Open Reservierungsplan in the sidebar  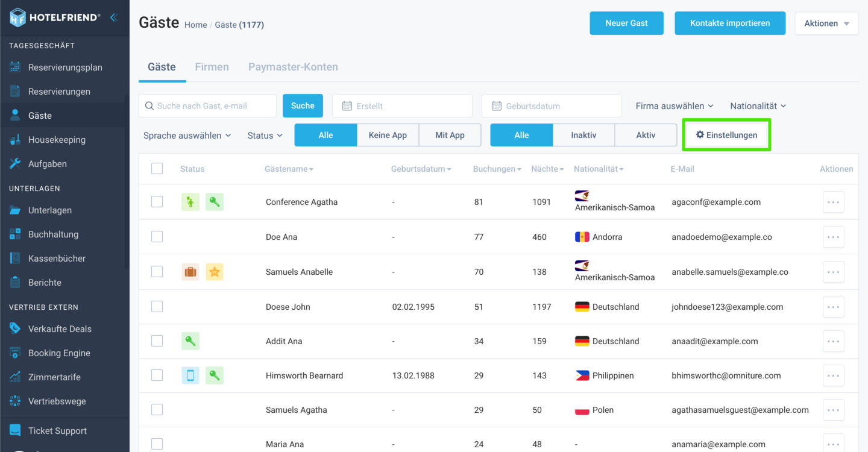[x=64, y=67]
